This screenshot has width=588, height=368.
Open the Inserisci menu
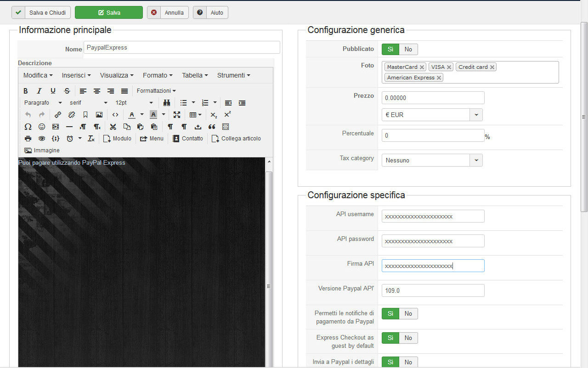click(x=76, y=75)
